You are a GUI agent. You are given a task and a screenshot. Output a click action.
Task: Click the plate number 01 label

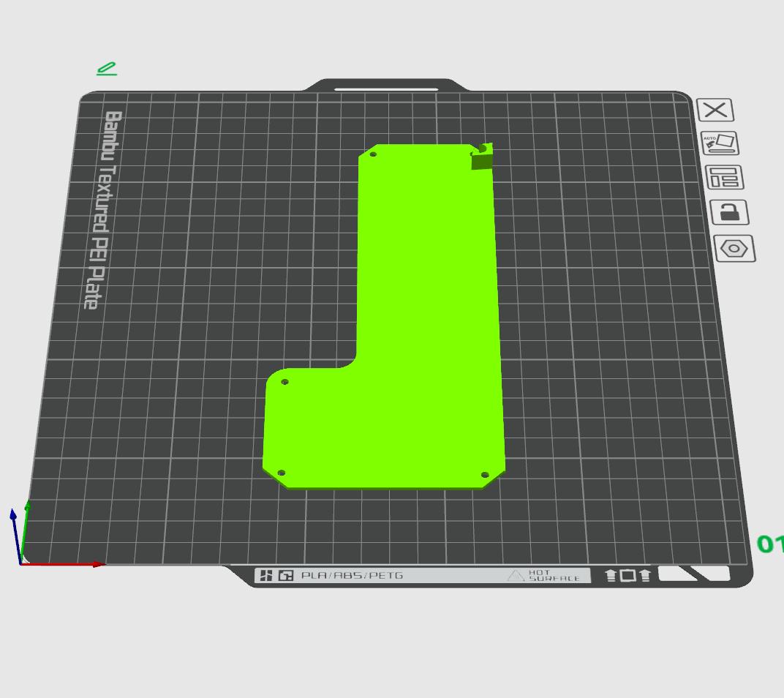(x=771, y=544)
